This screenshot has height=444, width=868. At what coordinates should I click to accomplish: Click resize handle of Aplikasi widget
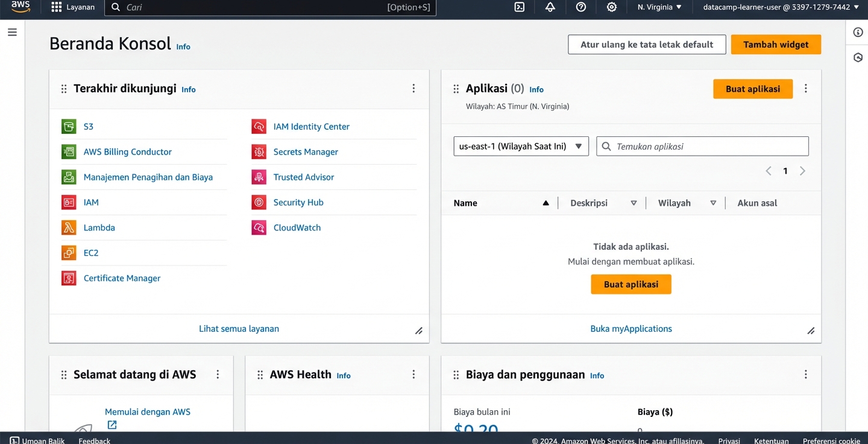(811, 331)
